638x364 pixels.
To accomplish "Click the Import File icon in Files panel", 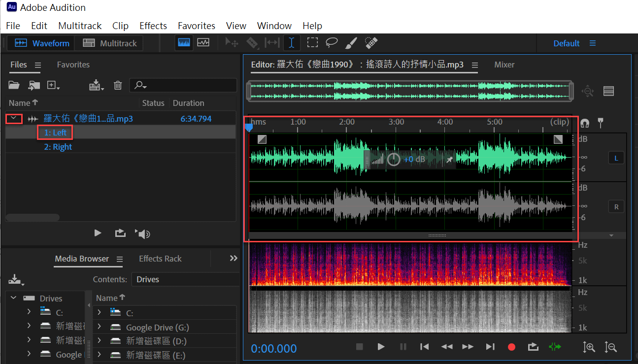I will [34, 85].
